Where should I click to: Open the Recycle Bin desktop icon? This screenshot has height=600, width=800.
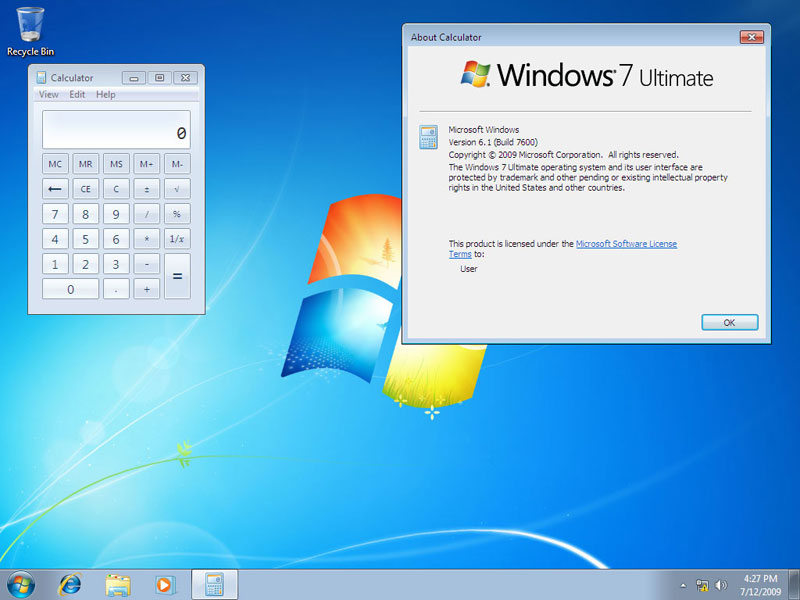point(30,28)
